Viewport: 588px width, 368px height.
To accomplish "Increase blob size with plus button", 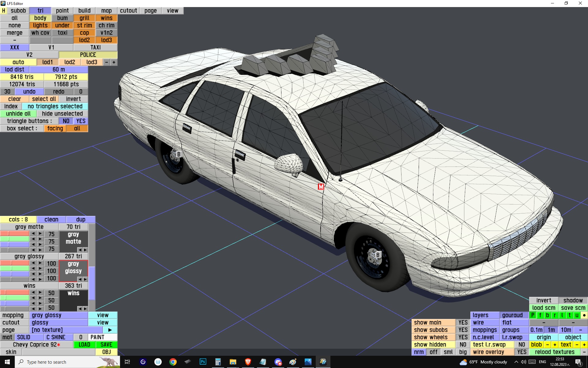I will tap(555, 344).
